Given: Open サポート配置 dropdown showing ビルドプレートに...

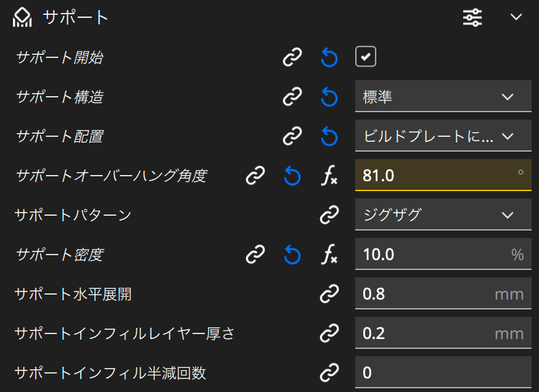Looking at the screenshot, I should coord(443,136).
